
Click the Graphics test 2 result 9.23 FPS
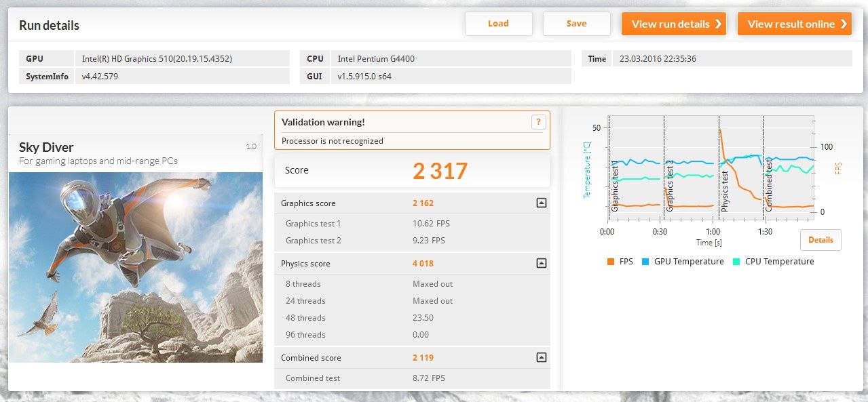pyautogui.click(x=429, y=240)
